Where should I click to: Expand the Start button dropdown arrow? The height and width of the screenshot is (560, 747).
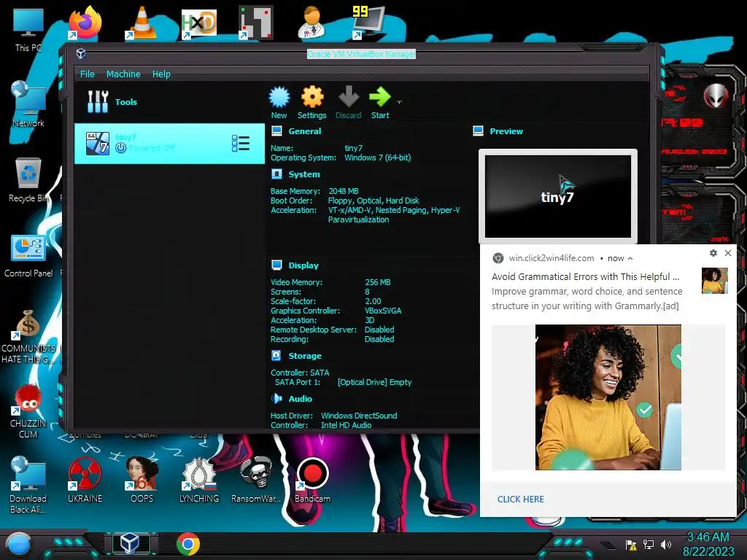click(399, 102)
